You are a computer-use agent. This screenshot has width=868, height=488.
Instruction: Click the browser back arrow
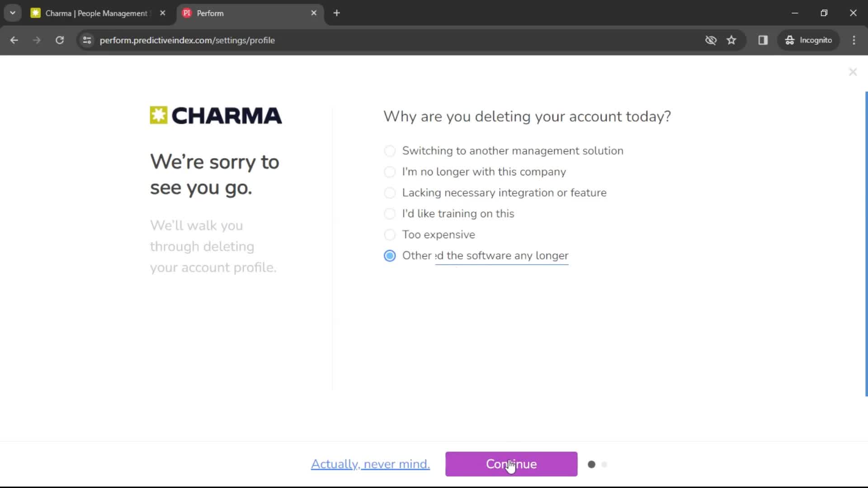point(14,40)
